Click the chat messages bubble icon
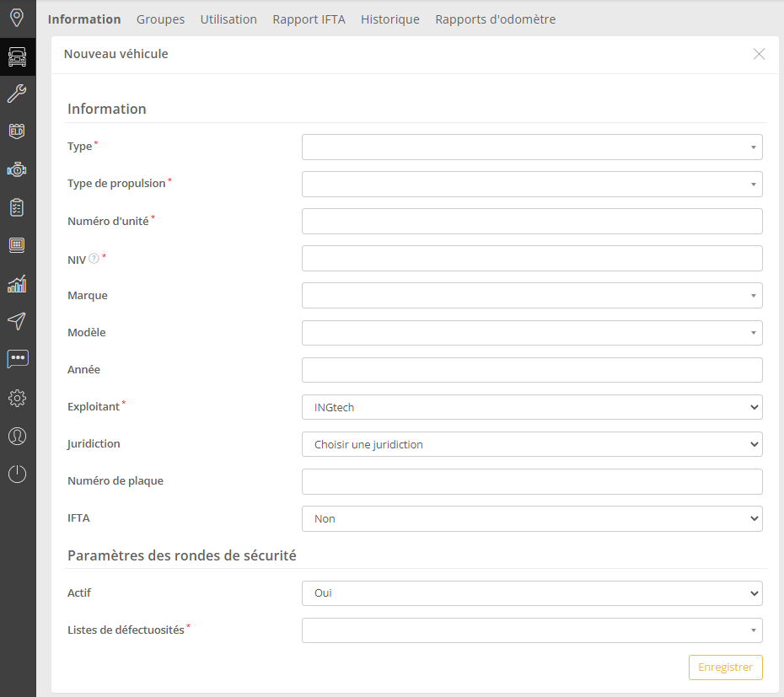 pyautogui.click(x=17, y=359)
